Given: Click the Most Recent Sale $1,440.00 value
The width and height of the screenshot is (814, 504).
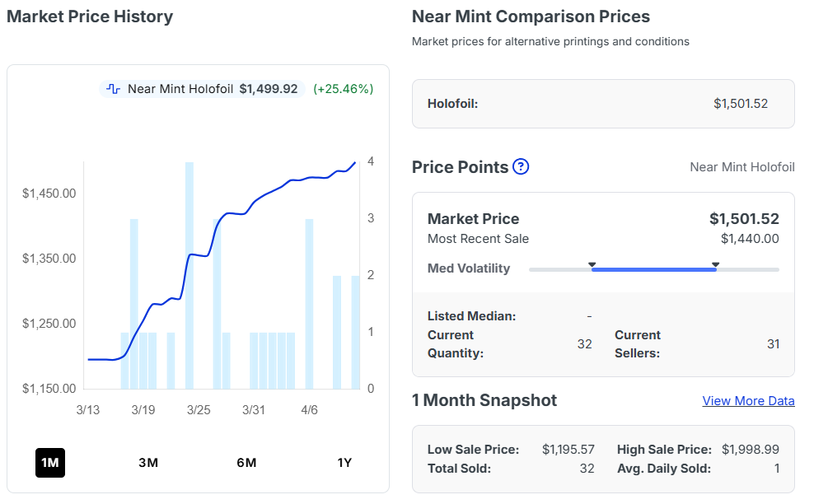Looking at the screenshot, I should point(749,239).
